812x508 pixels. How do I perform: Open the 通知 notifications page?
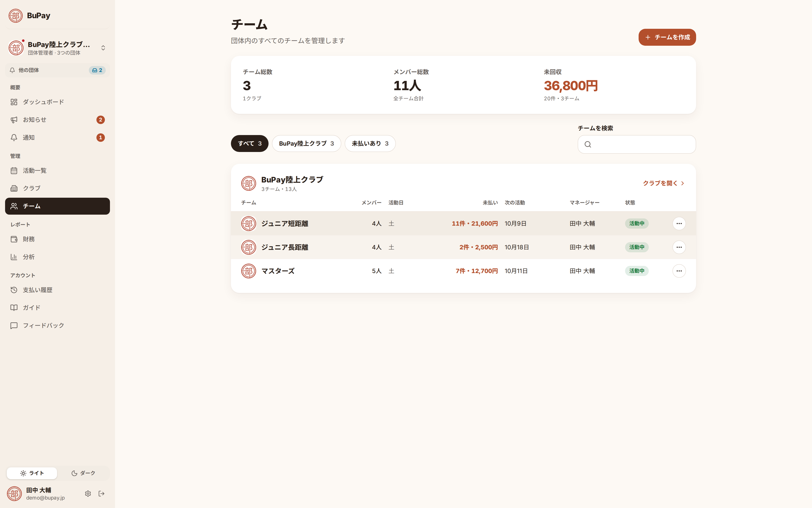pos(57,137)
